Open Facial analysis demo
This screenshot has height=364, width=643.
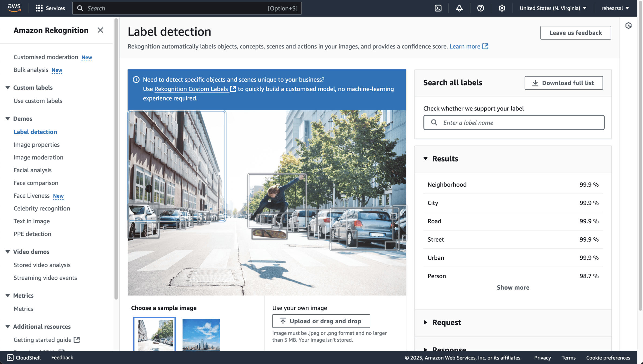32,170
